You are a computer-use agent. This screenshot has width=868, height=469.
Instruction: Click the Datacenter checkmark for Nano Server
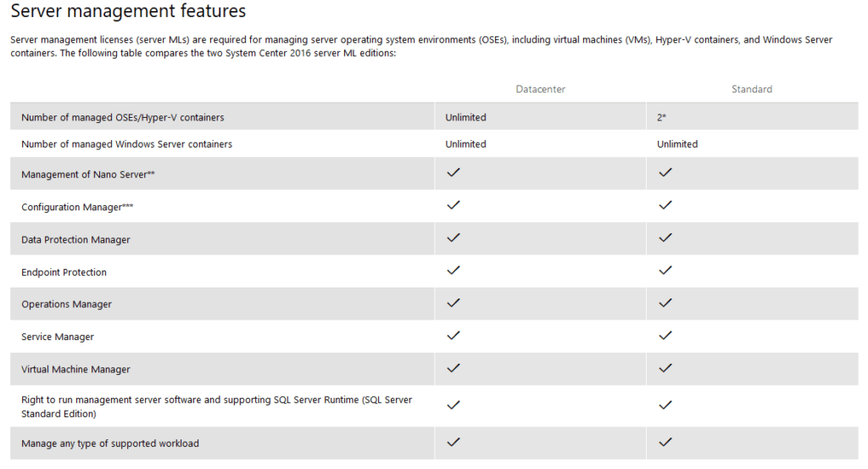coord(453,172)
